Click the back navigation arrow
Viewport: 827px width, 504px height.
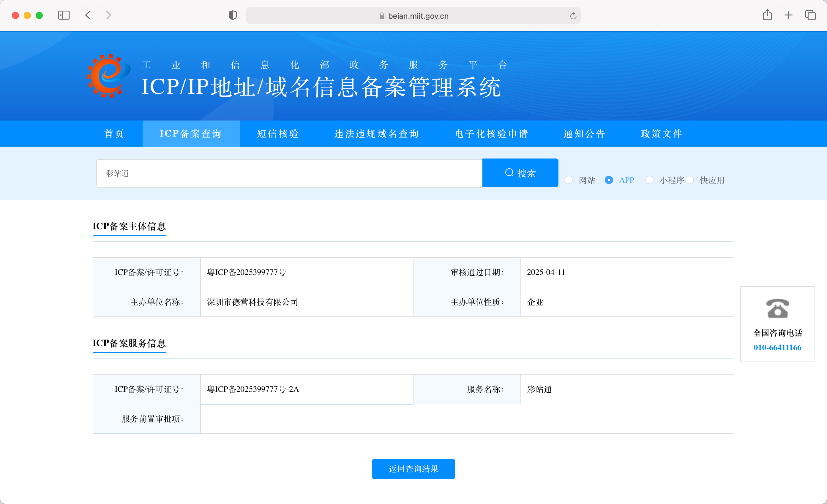(x=88, y=15)
